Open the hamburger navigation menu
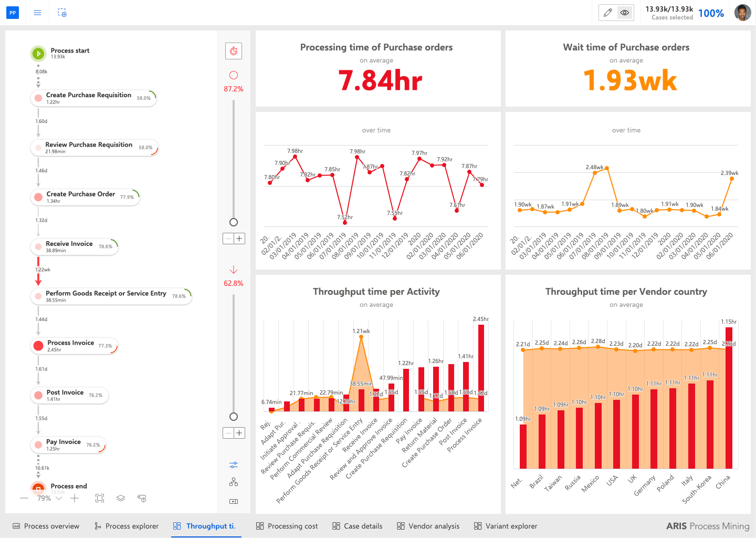 (37, 13)
